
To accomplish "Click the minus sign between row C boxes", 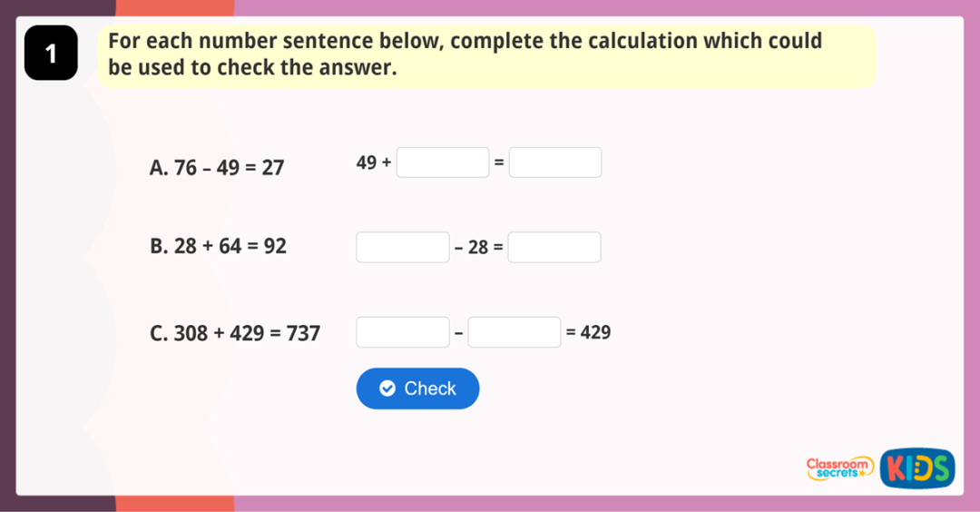I will click(x=458, y=333).
